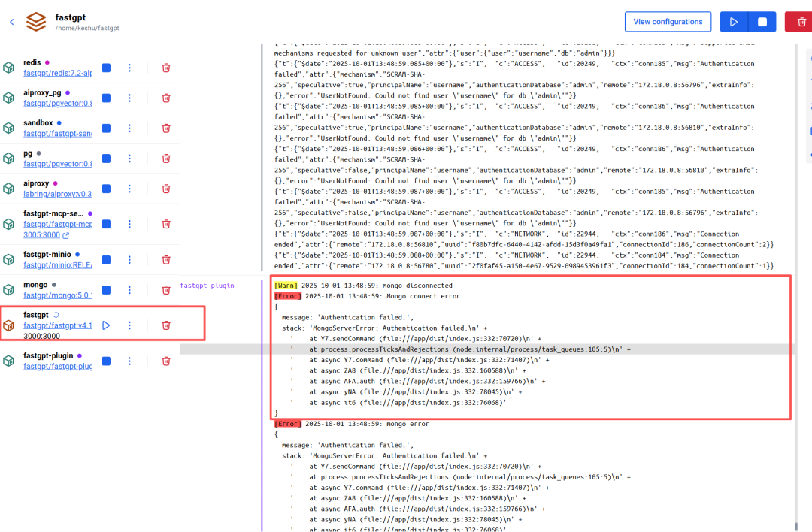812x532 pixels.
Task: Stop the fastgpt-plugin container
Action: (x=106, y=361)
